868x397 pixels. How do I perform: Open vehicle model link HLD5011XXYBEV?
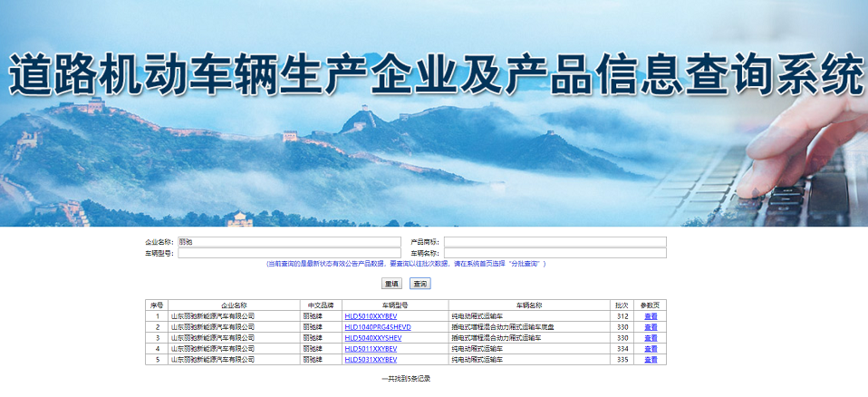[371, 349]
